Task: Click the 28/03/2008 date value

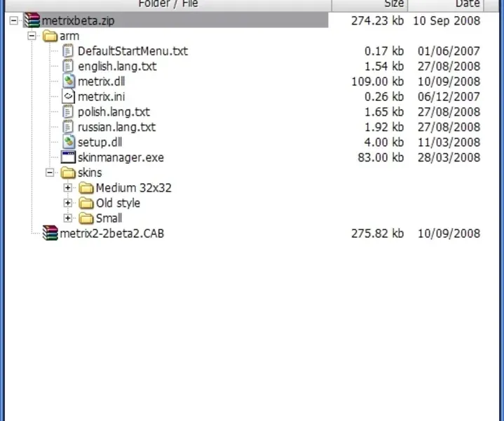Action: point(449,157)
